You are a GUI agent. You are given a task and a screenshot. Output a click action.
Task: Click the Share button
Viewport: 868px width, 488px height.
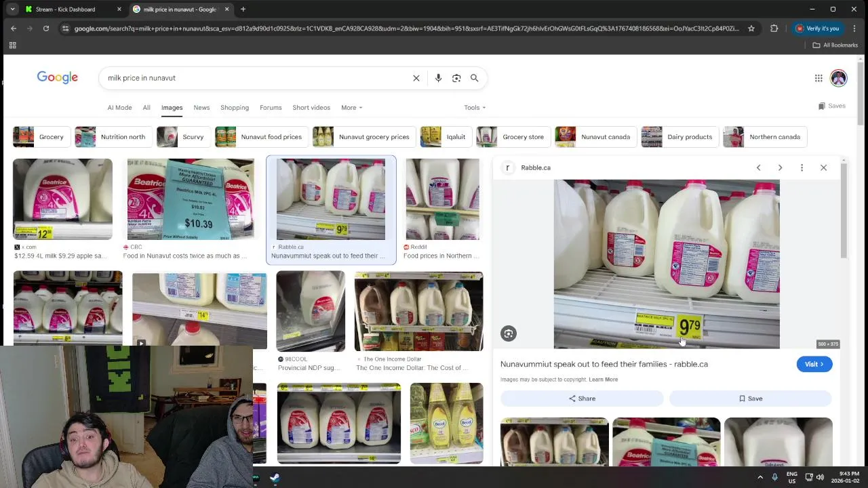tap(582, 399)
